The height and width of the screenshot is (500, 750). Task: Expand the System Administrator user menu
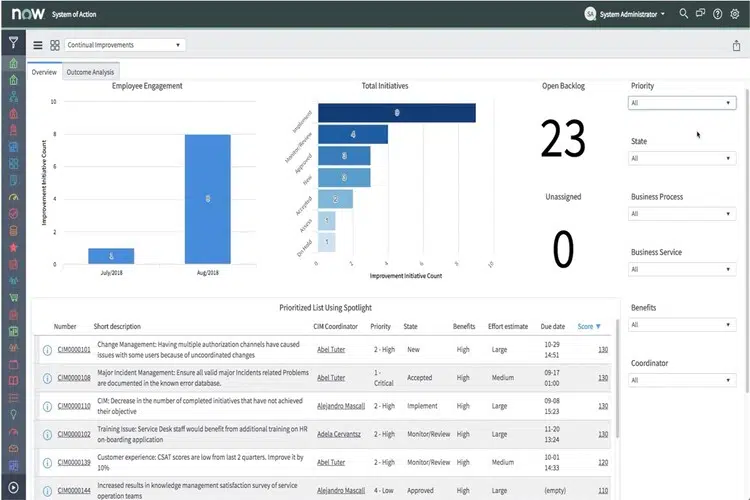pyautogui.click(x=625, y=14)
